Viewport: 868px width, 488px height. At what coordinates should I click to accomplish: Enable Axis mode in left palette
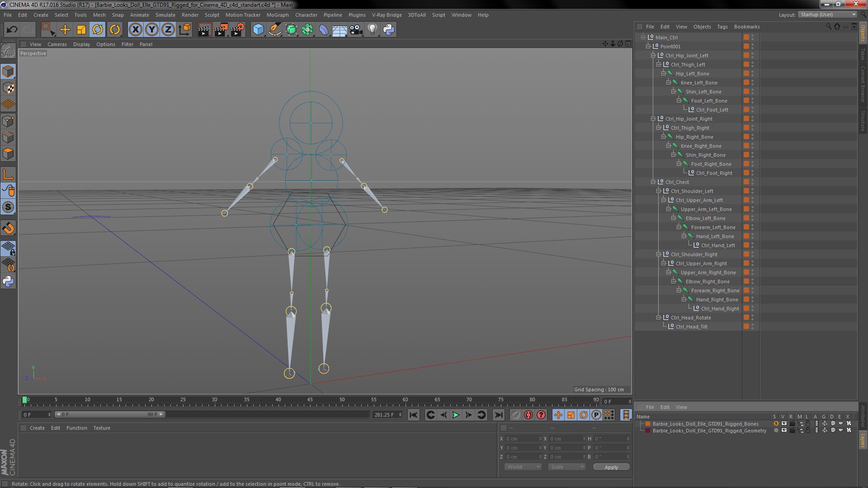[8, 174]
